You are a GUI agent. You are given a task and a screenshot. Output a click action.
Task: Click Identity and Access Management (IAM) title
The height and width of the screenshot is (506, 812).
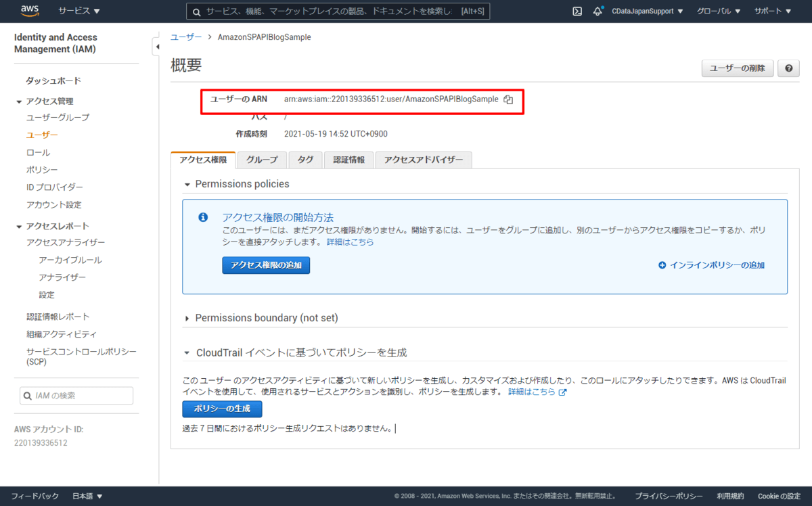coord(55,43)
